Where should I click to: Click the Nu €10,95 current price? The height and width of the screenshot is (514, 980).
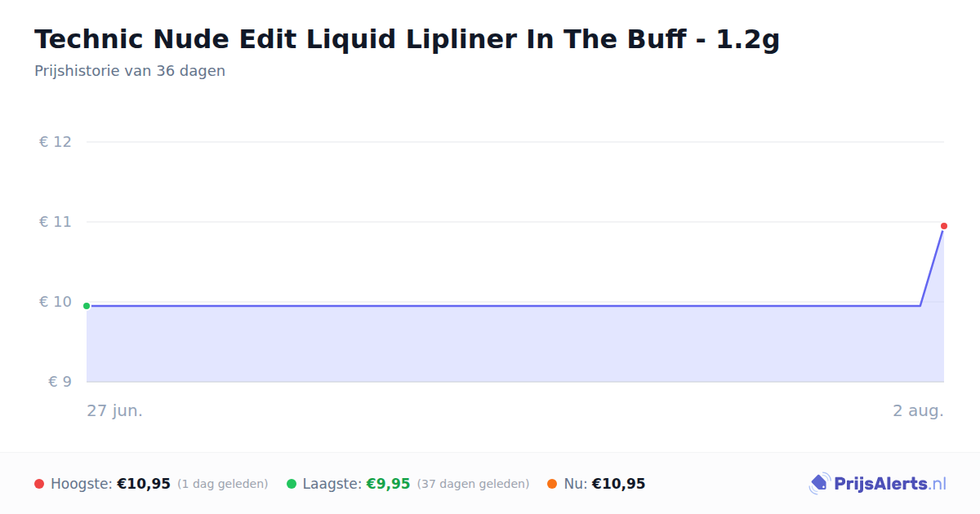point(618,484)
